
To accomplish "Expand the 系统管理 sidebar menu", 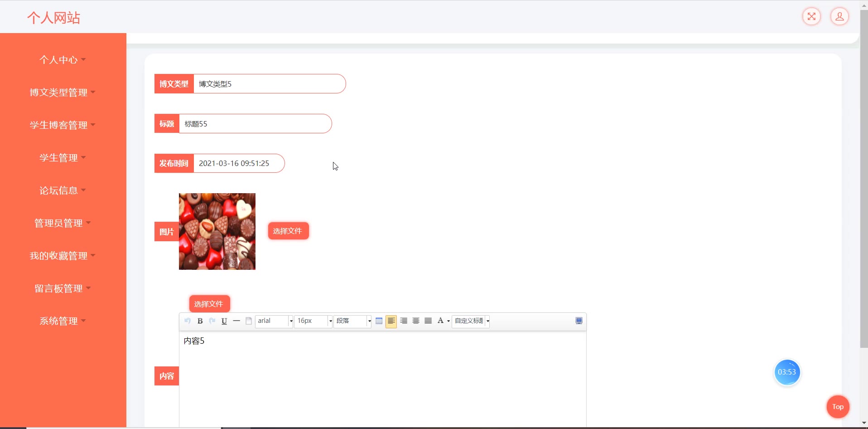I will 63,321.
